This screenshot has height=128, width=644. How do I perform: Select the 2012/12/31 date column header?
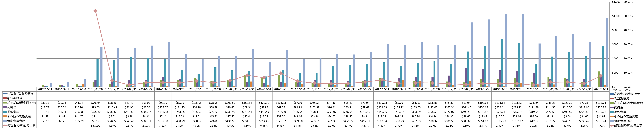coord(45,89)
